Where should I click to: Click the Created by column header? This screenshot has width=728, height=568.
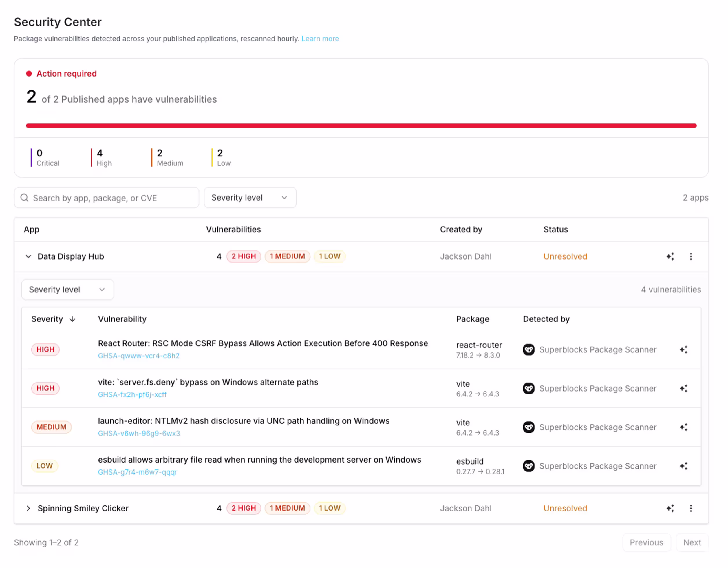coord(461,230)
